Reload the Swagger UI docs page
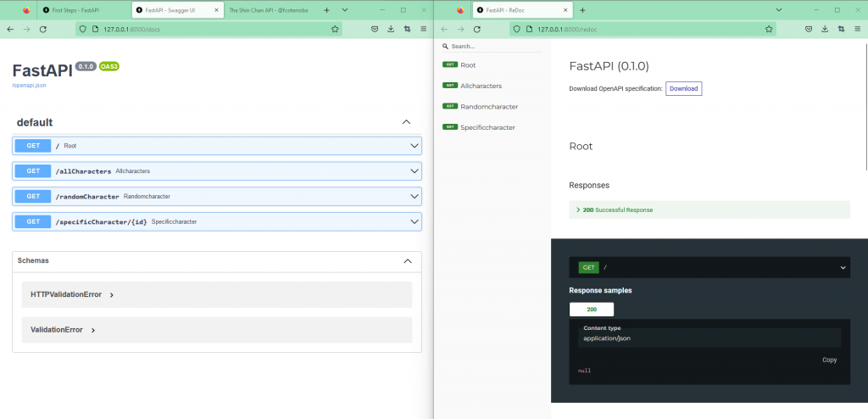 (x=42, y=29)
